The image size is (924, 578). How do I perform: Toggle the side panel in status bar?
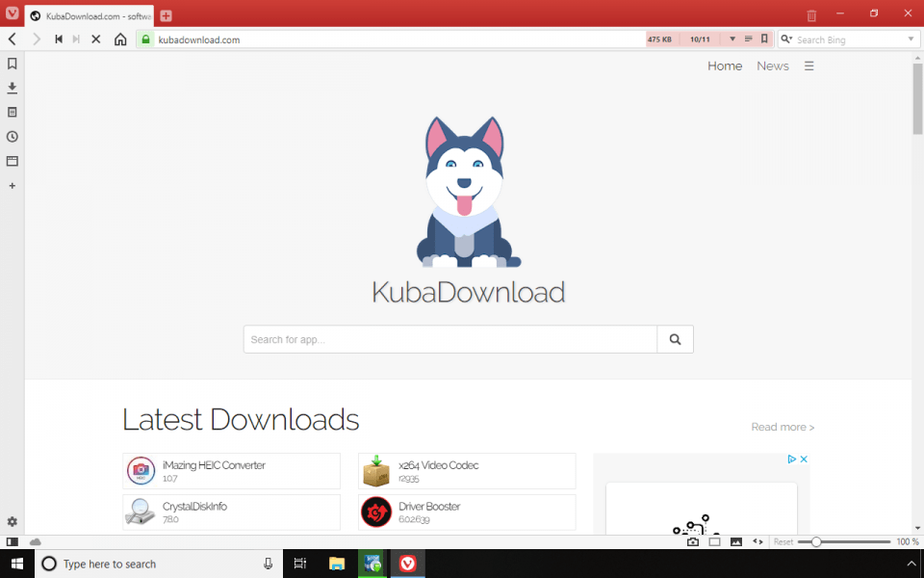pos(12,542)
